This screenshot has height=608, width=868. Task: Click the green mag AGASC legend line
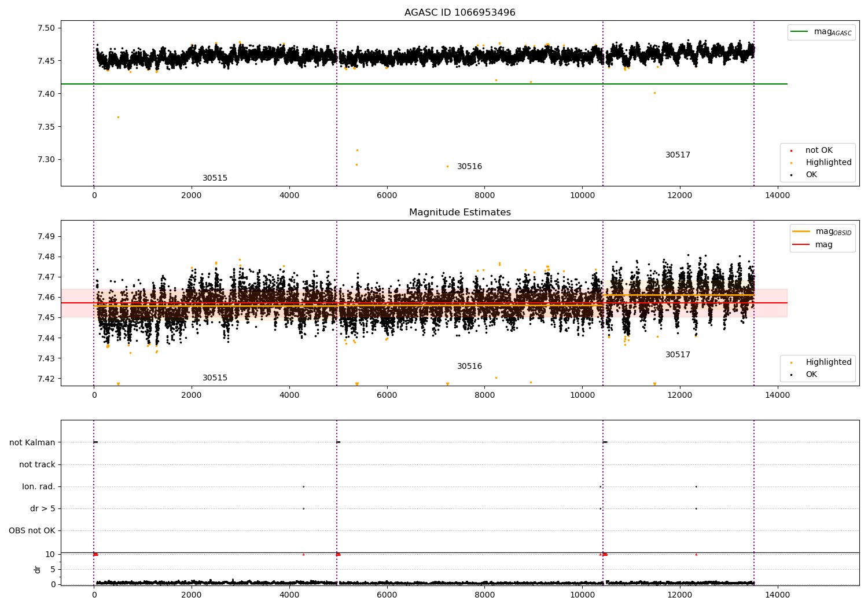(799, 32)
